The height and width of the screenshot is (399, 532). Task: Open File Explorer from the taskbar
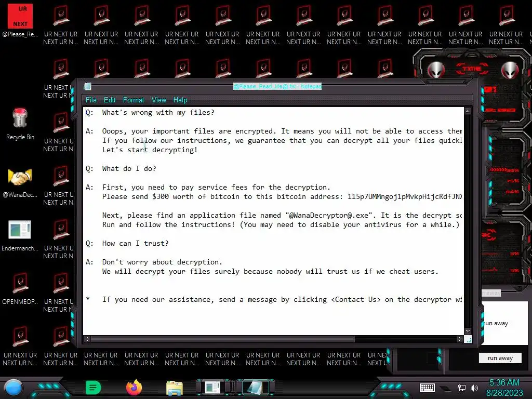click(x=175, y=388)
